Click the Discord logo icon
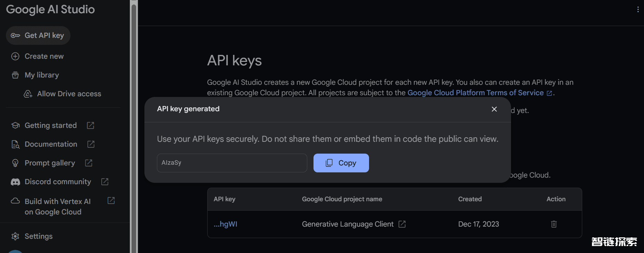The image size is (644, 253). (15, 182)
